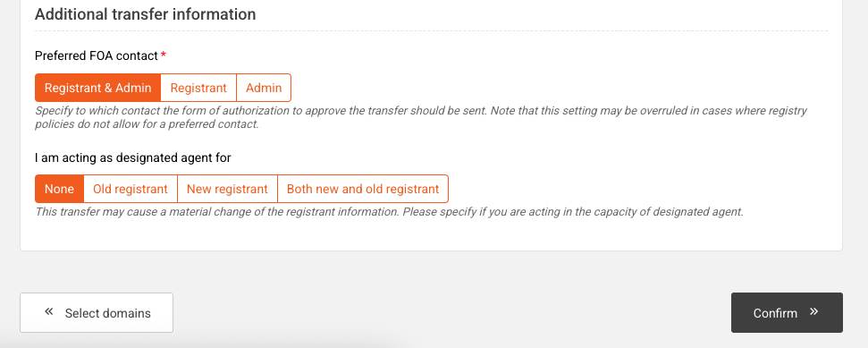Click the 'Additional transfer information' heading

click(x=145, y=14)
